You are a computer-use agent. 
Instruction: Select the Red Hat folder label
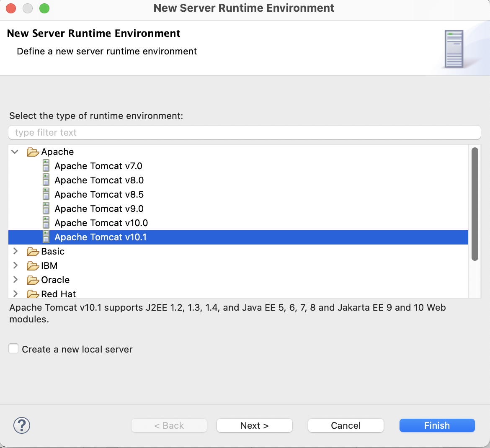coord(59,294)
